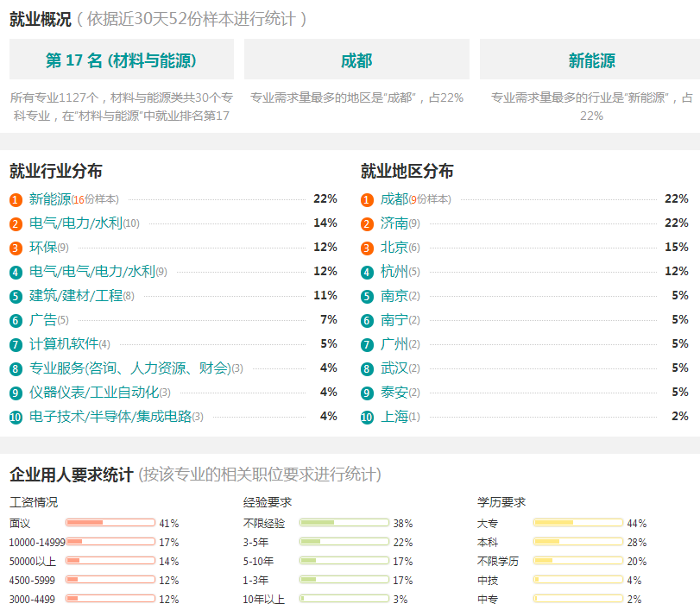The width and height of the screenshot is (700, 610).
Task: Click the 经验要求 label
Action: point(268,502)
